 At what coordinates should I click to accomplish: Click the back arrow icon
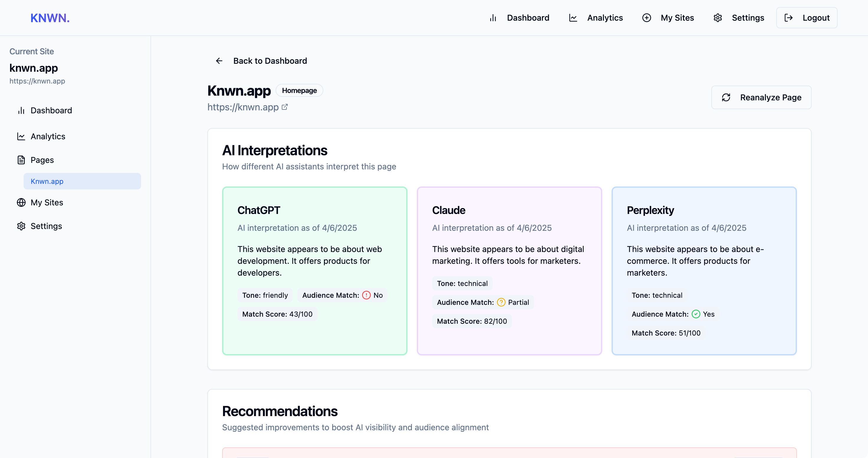pyautogui.click(x=219, y=61)
